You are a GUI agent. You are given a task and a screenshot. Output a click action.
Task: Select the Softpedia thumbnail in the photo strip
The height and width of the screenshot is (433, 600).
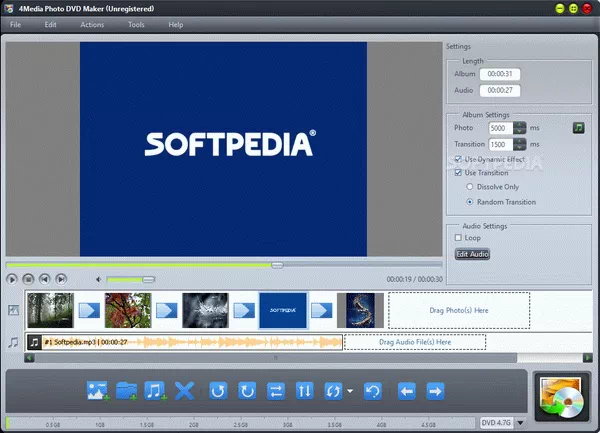coord(283,310)
